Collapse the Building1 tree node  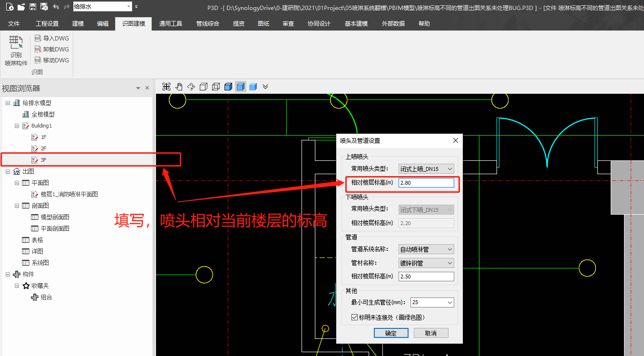(17, 126)
